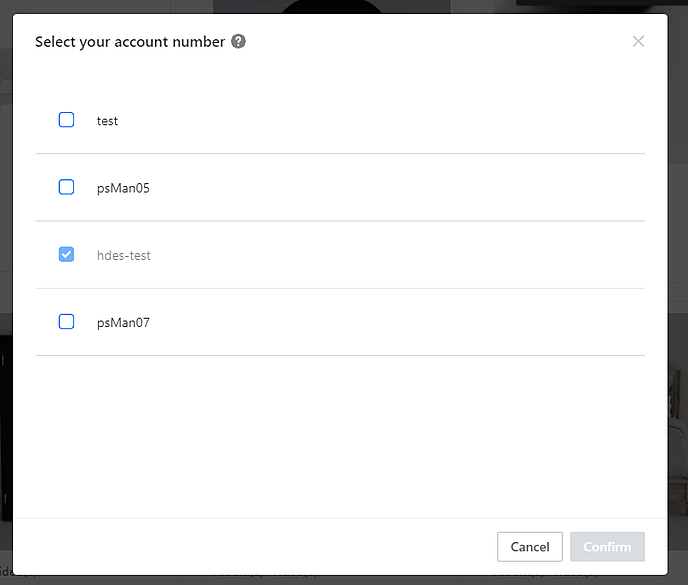Click the help question mark icon
The image size is (688, 585).
pos(238,42)
